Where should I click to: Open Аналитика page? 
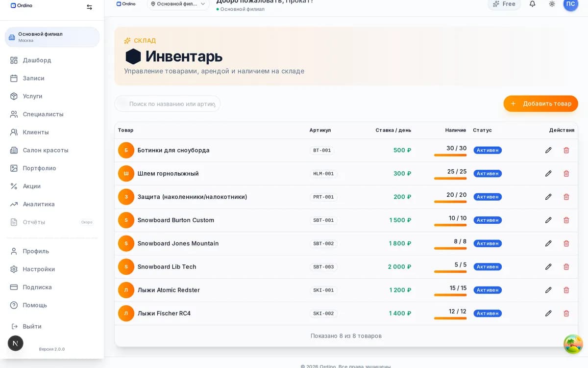(52, 204)
